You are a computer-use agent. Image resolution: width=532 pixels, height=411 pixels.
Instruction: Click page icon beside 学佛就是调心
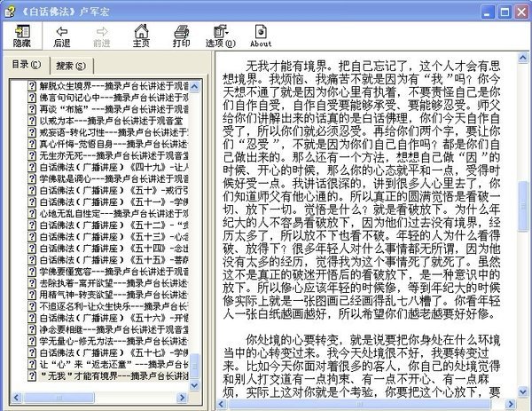pyautogui.click(x=32, y=178)
